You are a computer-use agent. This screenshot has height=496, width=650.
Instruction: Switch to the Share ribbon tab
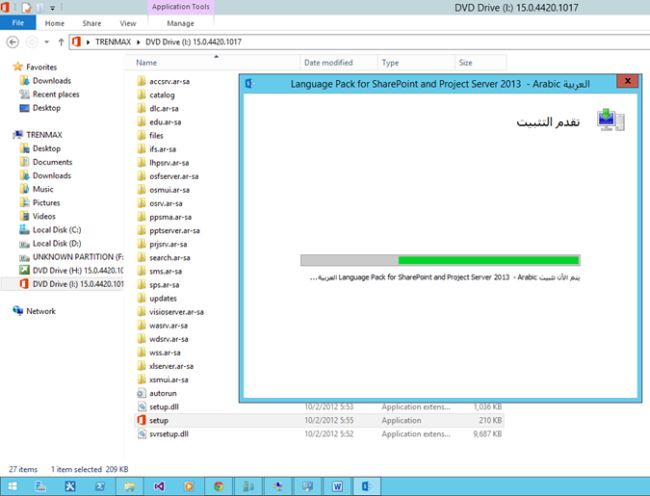[x=92, y=23]
